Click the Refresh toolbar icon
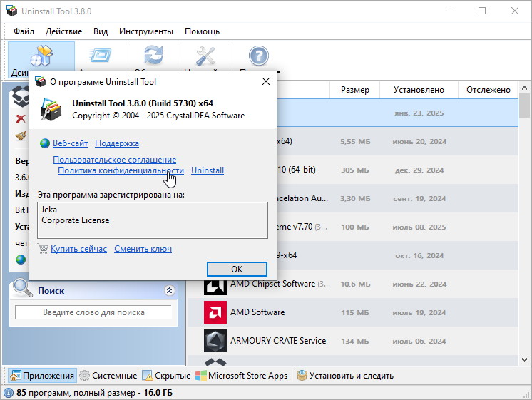Viewport: 532px width, 400px height. (x=153, y=56)
